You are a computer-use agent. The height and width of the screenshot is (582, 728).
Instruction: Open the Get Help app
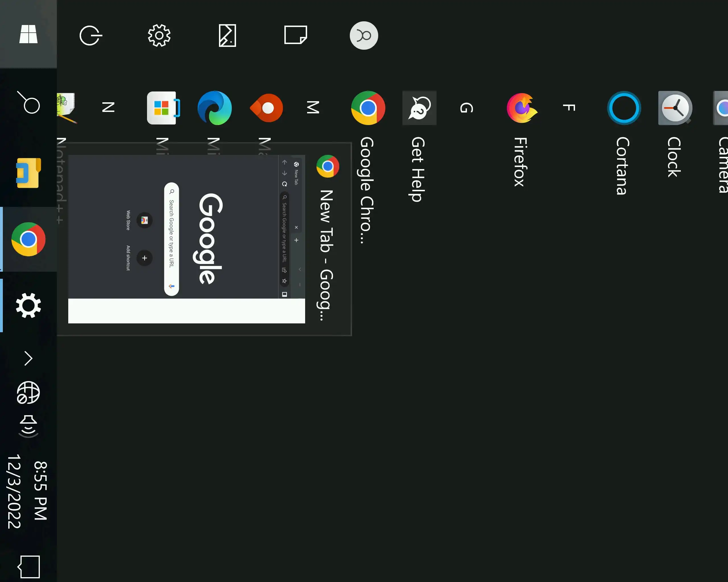pos(419,108)
